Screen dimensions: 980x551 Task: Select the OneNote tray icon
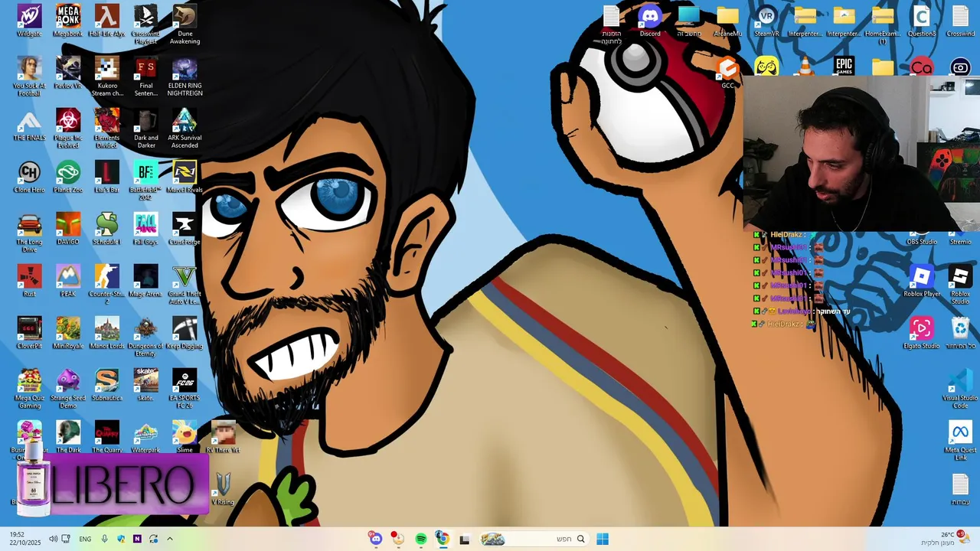coord(137,539)
